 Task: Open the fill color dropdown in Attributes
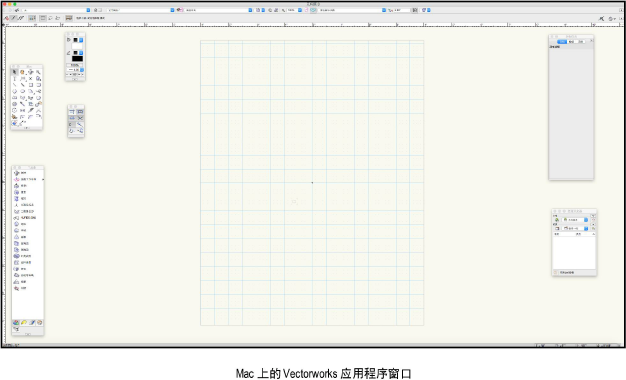(81, 40)
